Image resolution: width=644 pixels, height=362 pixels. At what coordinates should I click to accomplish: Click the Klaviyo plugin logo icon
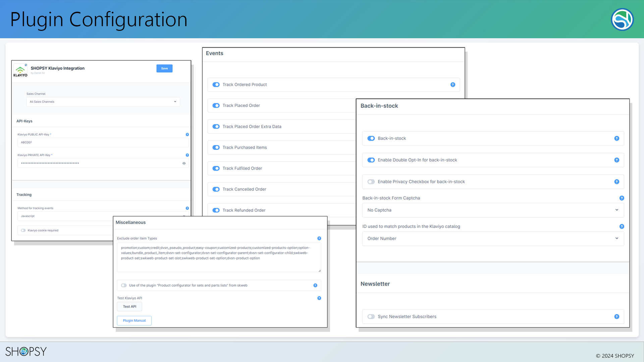click(20, 70)
